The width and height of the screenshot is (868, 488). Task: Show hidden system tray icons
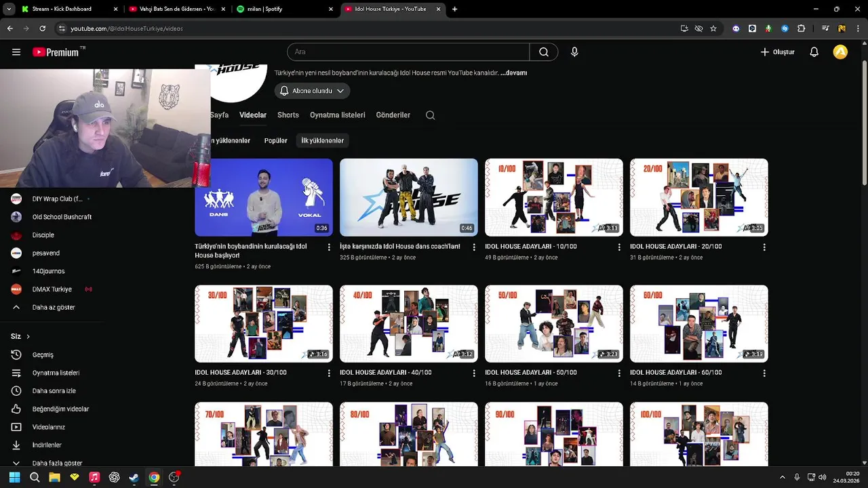pyautogui.click(x=782, y=477)
